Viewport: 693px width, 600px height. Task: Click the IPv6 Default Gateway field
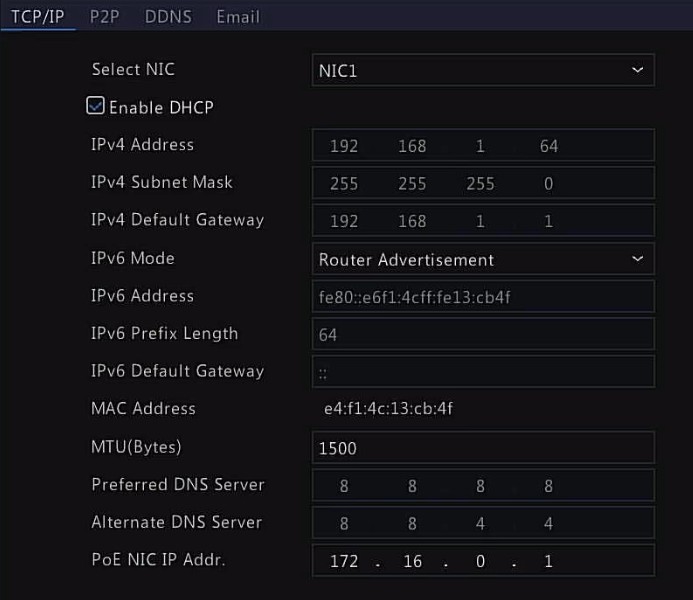coord(482,372)
